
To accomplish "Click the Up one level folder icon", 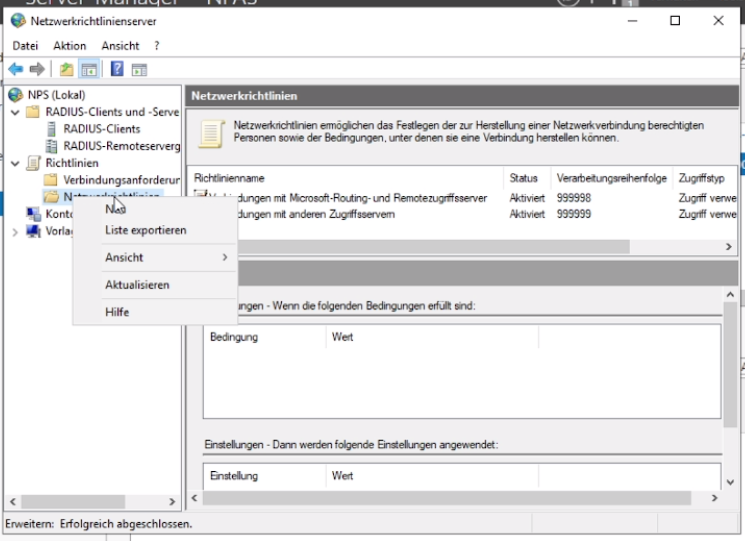I will tap(67, 69).
